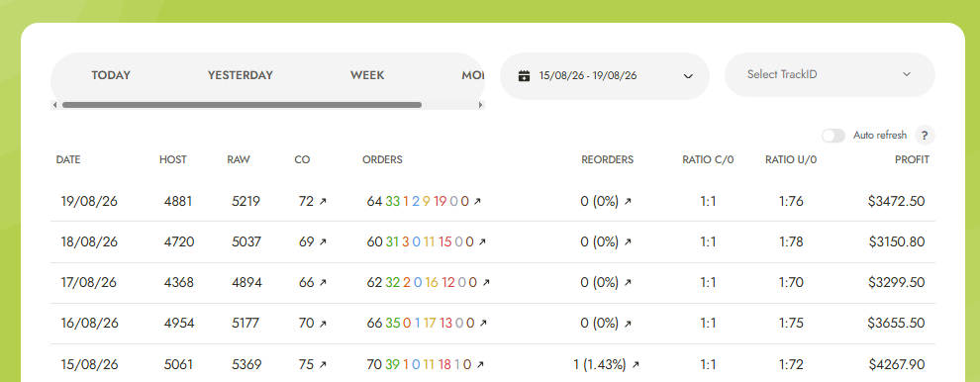Click the date cell 15/08/26
The width and height of the screenshot is (980, 382).
89,364
